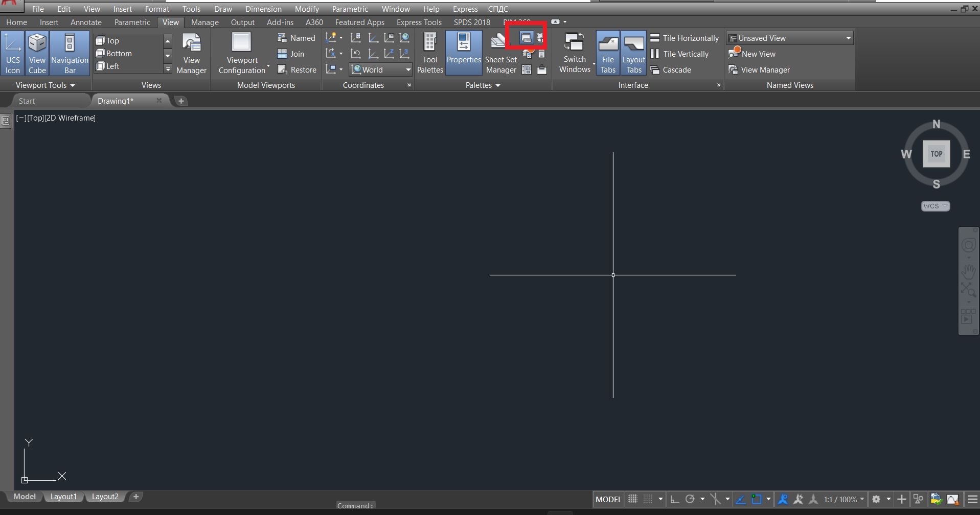Toggle grid display in status bar
Viewport: 980px width, 515px height.
(x=633, y=499)
